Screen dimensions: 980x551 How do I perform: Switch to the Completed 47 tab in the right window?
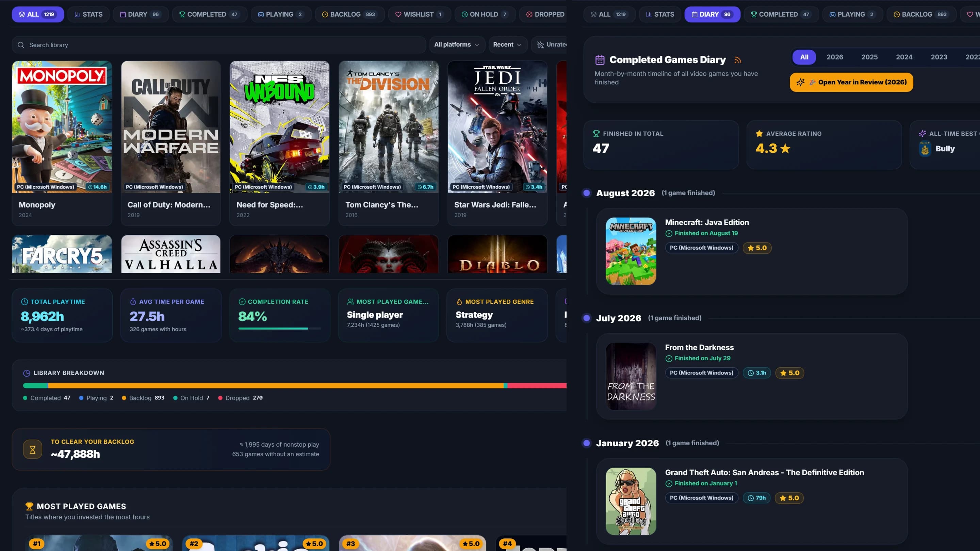pyautogui.click(x=781, y=14)
